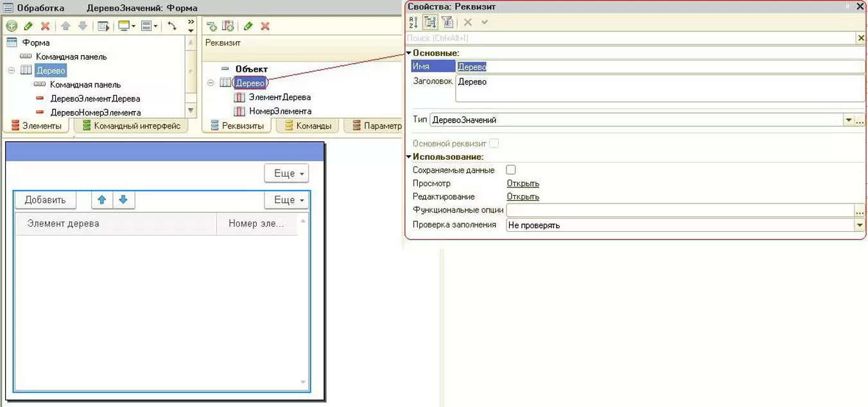Screen dimensions: 868x407
Task: Toggle the Основной реквизит checkbox
Action: 494,143
